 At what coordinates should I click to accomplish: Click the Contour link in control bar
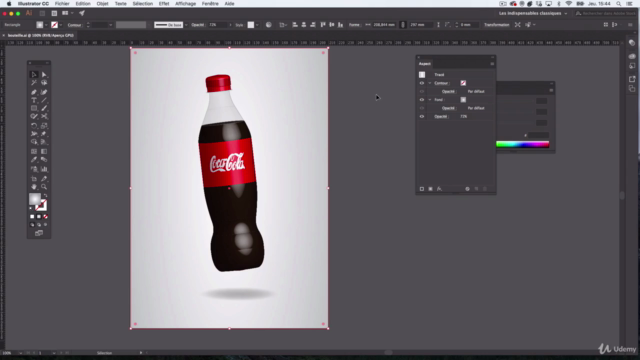coord(74,25)
